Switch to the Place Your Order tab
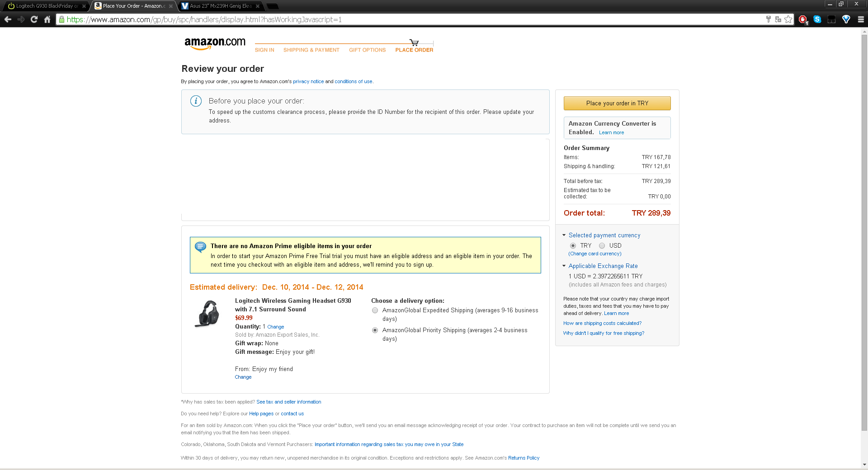The width and height of the screenshot is (868, 470). [133, 6]
